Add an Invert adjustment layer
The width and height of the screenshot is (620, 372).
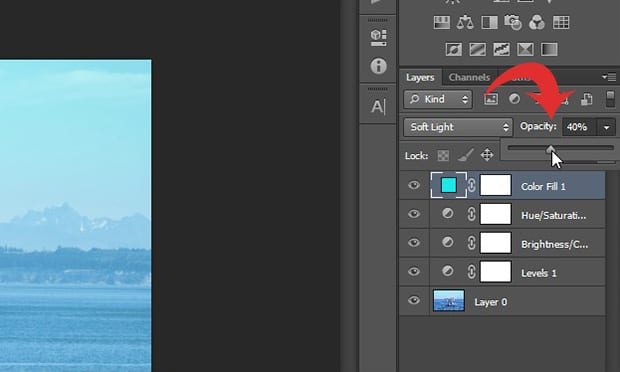(x=454, y=50)
